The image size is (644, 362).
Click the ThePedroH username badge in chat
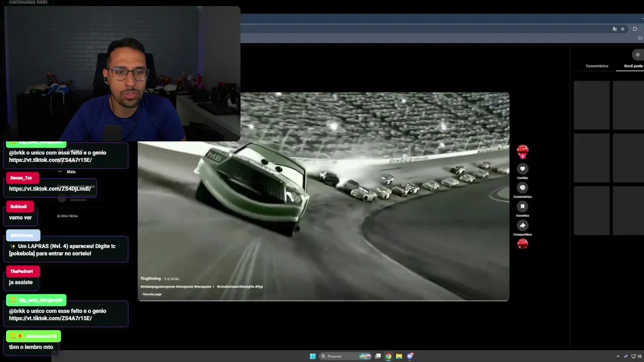point(22,271)
